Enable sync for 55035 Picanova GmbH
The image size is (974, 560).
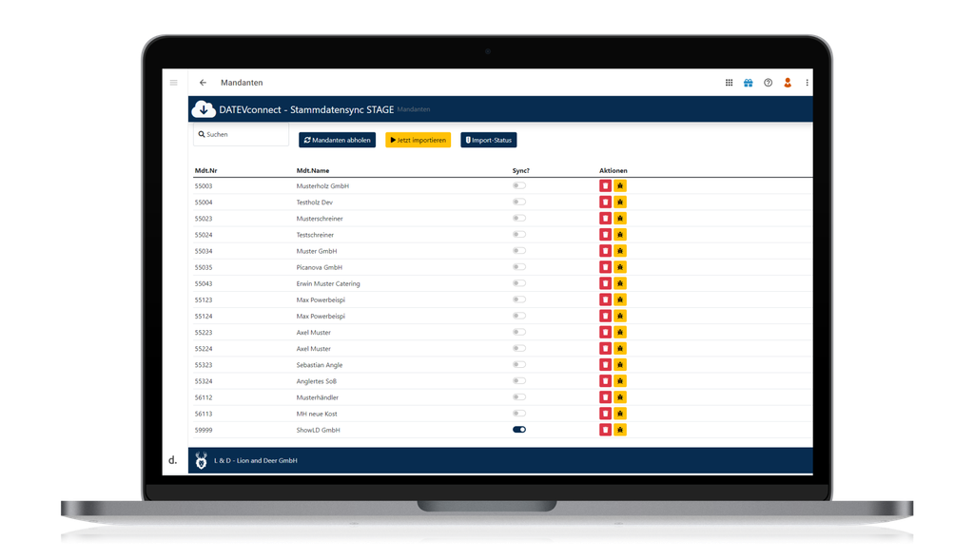point(519,267)
